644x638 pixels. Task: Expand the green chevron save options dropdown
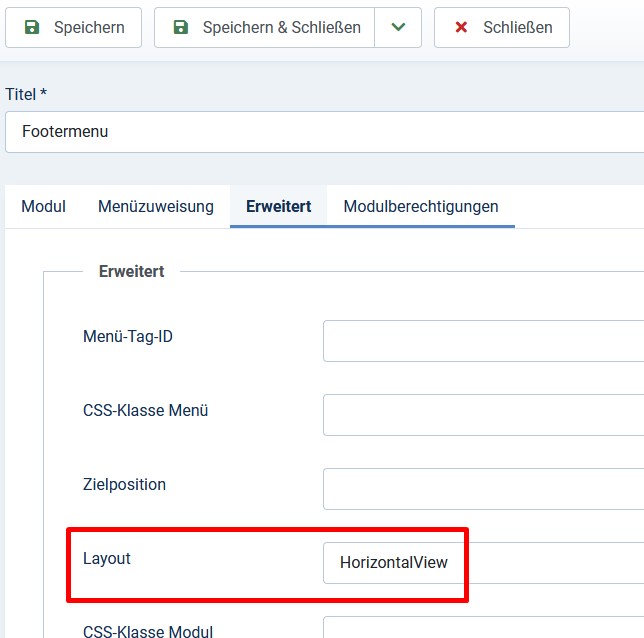(398, 28)
